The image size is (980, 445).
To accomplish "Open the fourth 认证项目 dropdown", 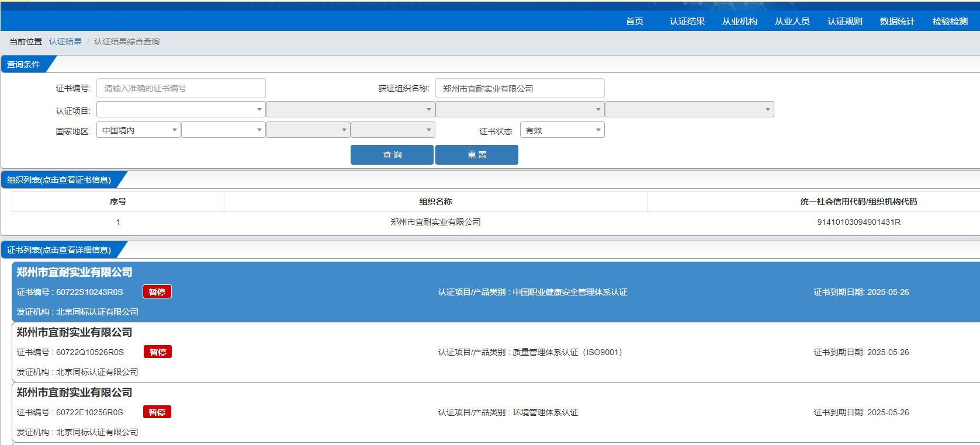I will (690, 109).
